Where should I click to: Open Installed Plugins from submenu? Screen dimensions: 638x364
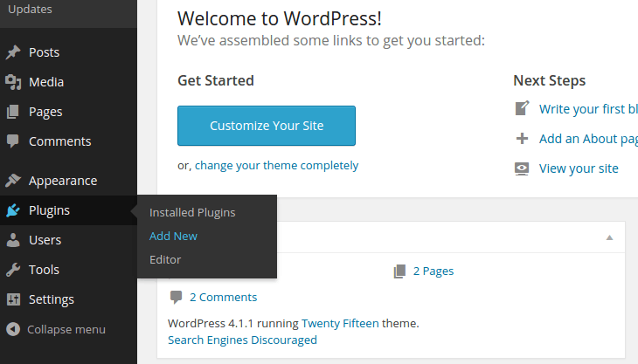(x=192, y=212)
